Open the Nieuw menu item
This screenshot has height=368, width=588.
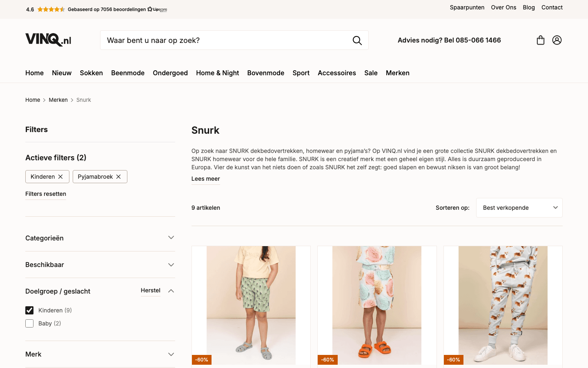(62, 73)
